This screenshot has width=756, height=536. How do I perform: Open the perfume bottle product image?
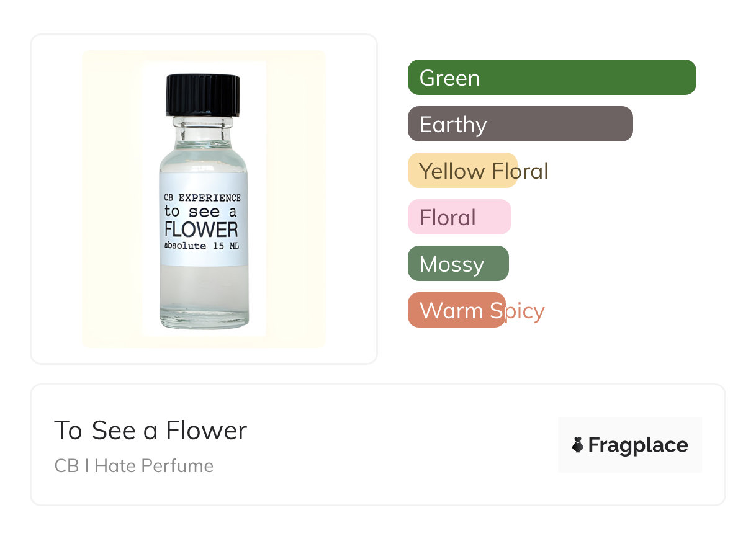(204, 199)
